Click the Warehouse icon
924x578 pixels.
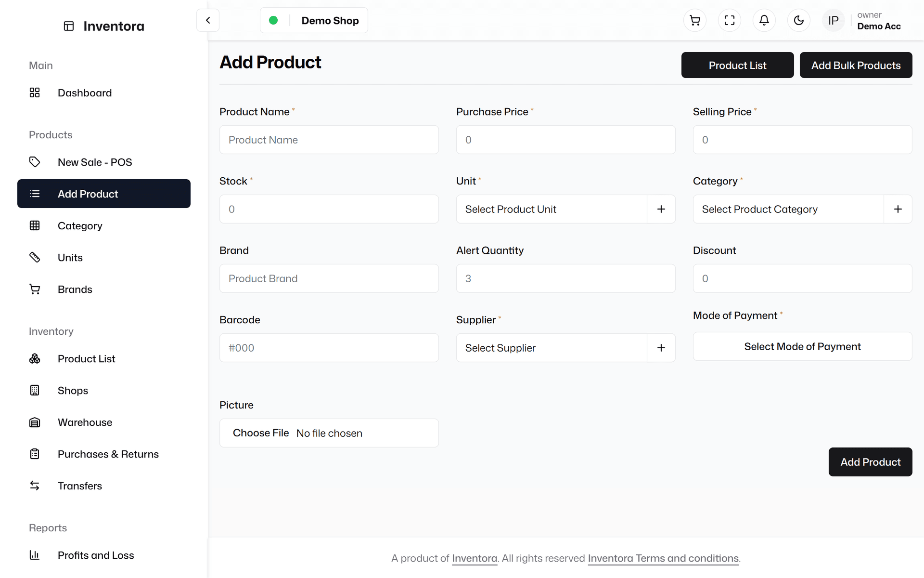[x=35, y=422]
